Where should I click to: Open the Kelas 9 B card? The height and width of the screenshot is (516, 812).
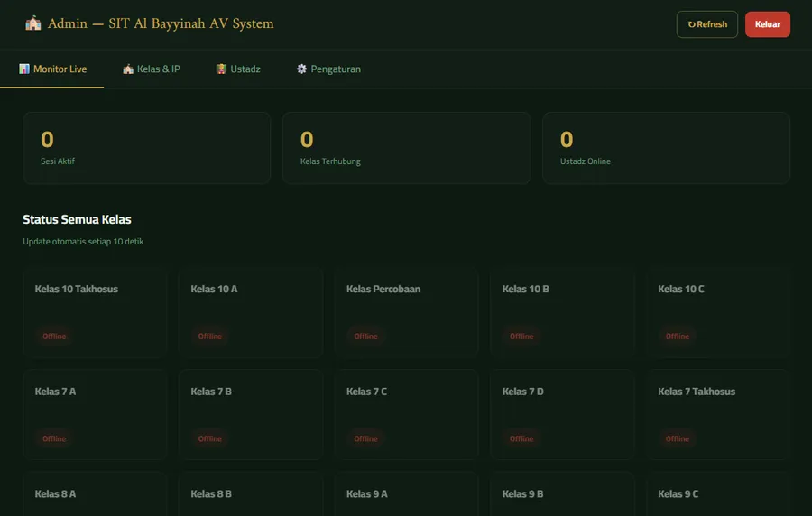(x=562, y=494)
